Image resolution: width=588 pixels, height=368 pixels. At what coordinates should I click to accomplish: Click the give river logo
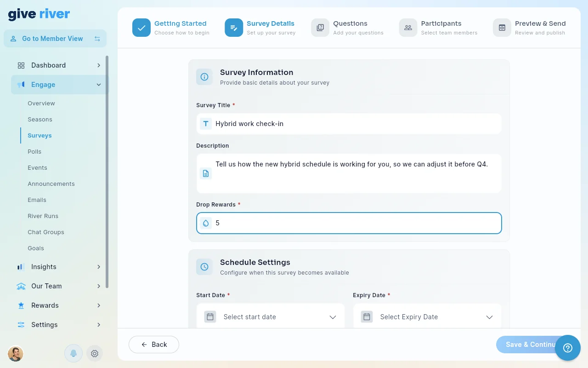[x=39, y=14]
